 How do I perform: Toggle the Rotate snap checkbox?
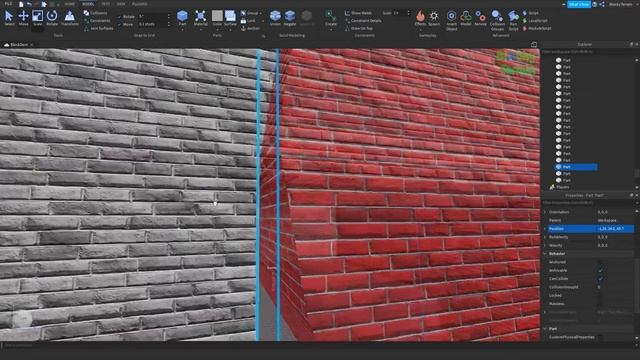click(x=119, y=17)
